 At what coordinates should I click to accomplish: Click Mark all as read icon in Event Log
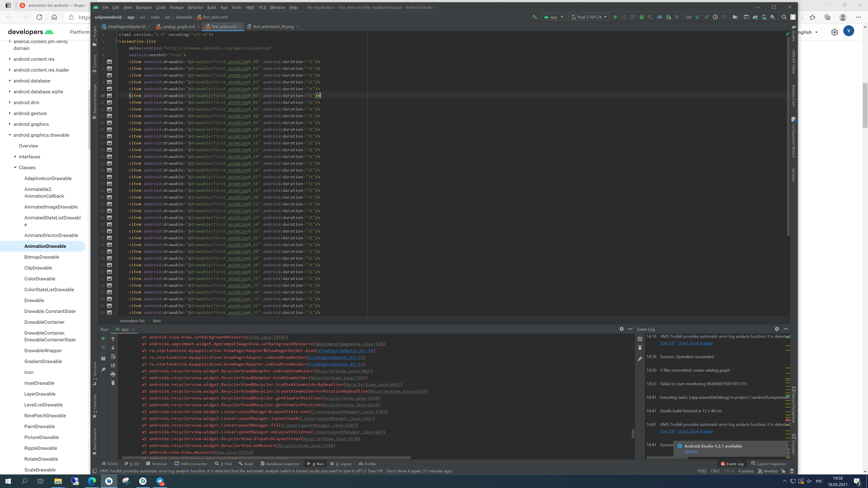[640, 338]
